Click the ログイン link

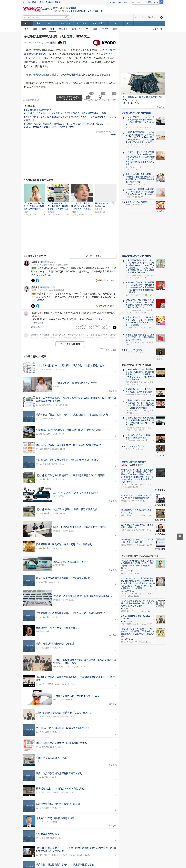[57, 11]
